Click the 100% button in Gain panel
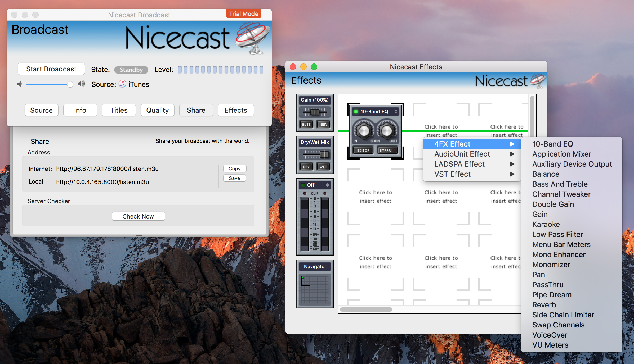This screenshot has height=364, width=634. tap(323, 124)
